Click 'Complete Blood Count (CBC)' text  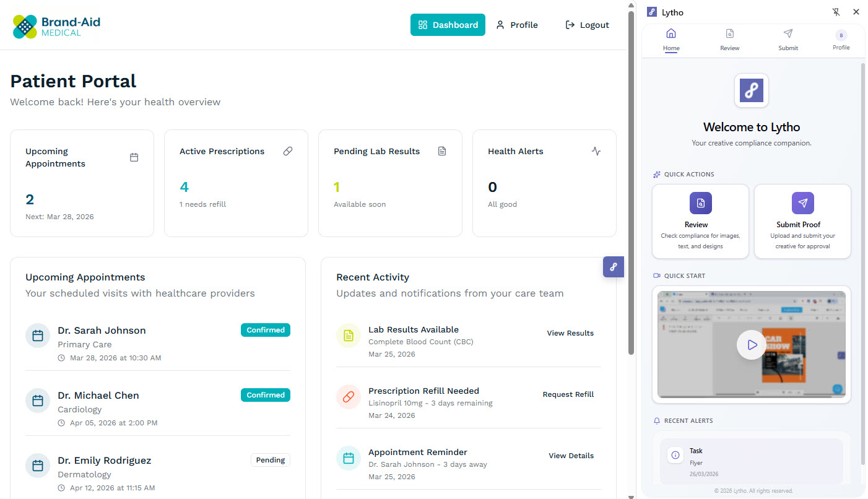pos(421,342)
